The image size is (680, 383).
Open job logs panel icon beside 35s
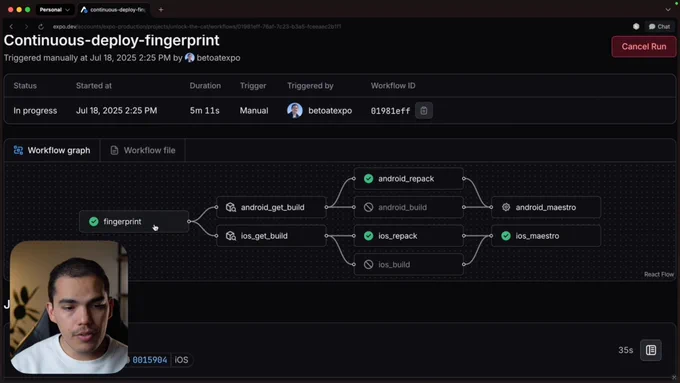point(651,350)
